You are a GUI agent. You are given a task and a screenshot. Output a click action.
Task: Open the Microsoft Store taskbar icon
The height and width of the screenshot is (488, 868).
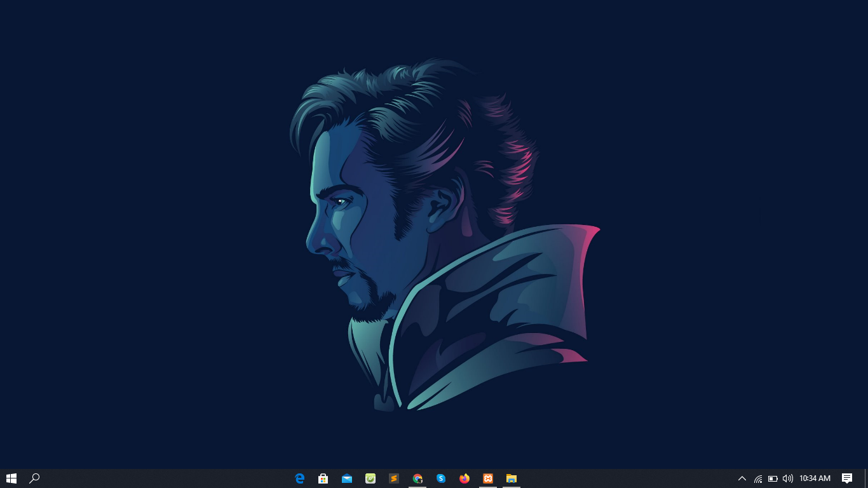click(x=323, y=478)
